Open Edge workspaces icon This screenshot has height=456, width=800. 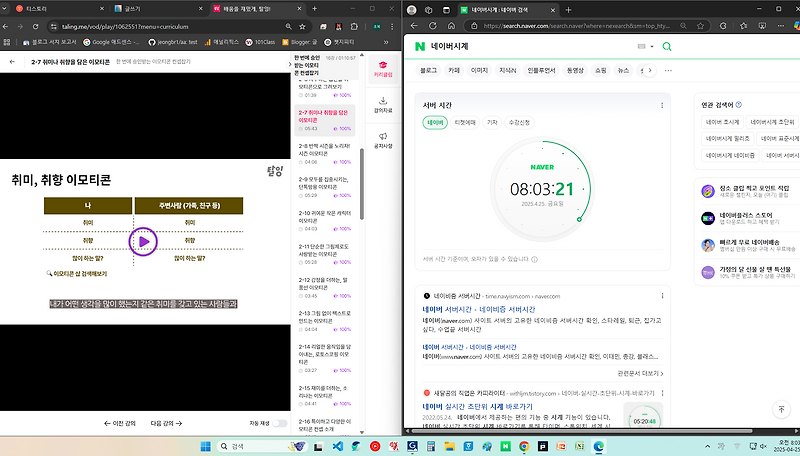[429, 10]
